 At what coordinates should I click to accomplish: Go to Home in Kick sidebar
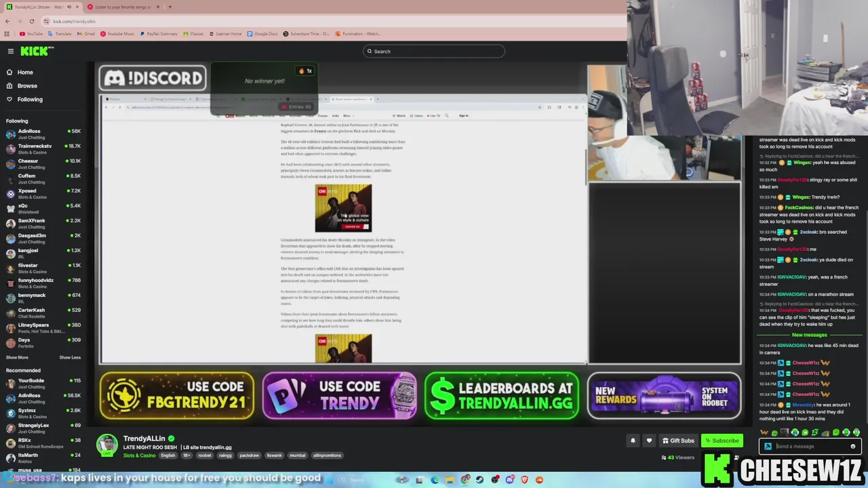(x=25, y=72)
